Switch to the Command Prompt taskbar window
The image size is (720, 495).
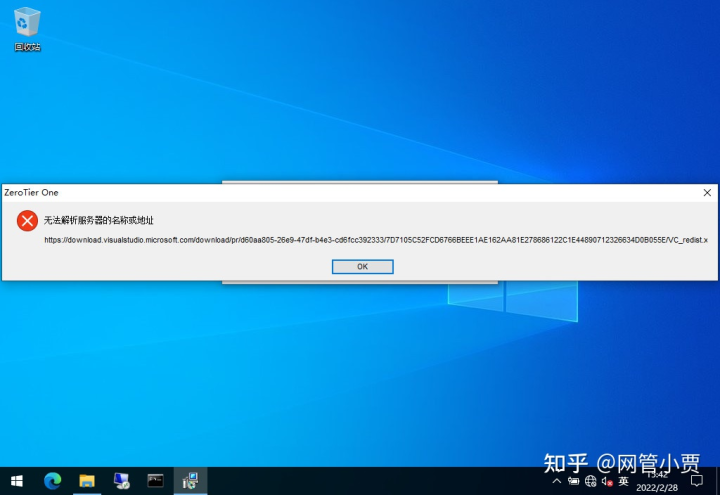156,481
